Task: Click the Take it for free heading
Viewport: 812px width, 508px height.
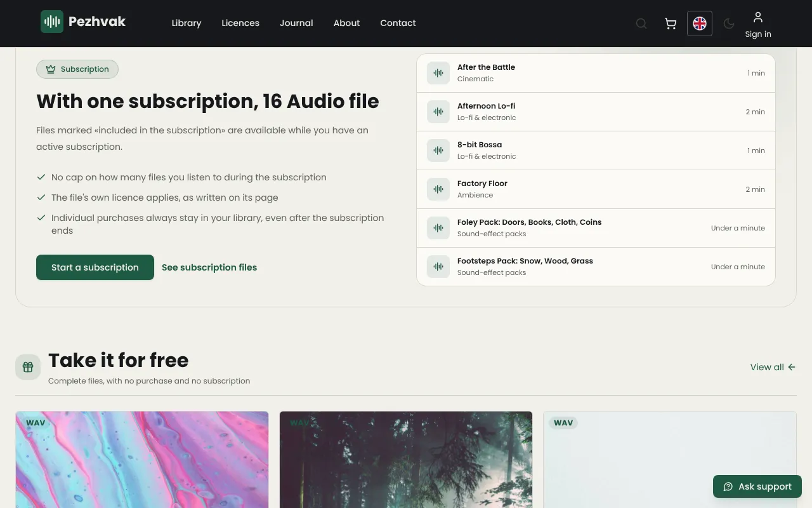Action: coord(119,360)
